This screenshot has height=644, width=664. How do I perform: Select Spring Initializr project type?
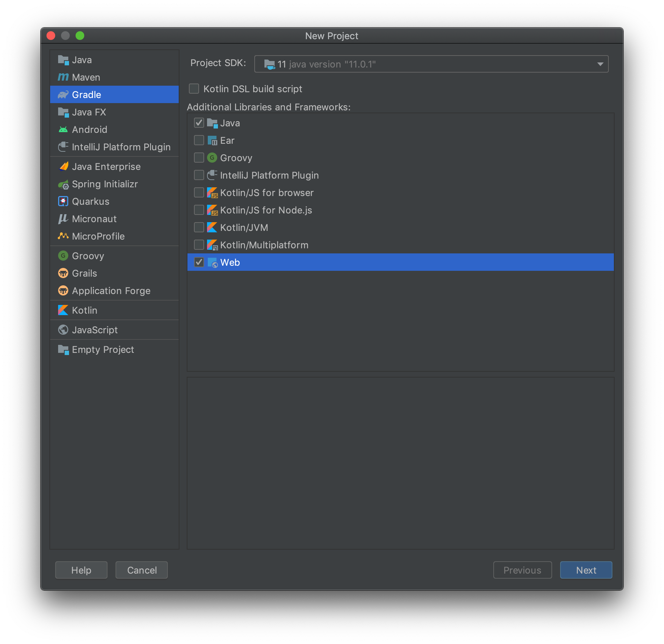coord(114,184)
